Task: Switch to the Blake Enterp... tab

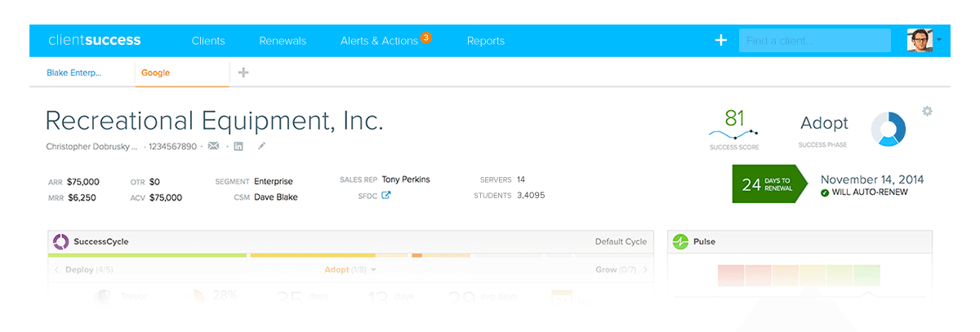Action: pos(74,73)
